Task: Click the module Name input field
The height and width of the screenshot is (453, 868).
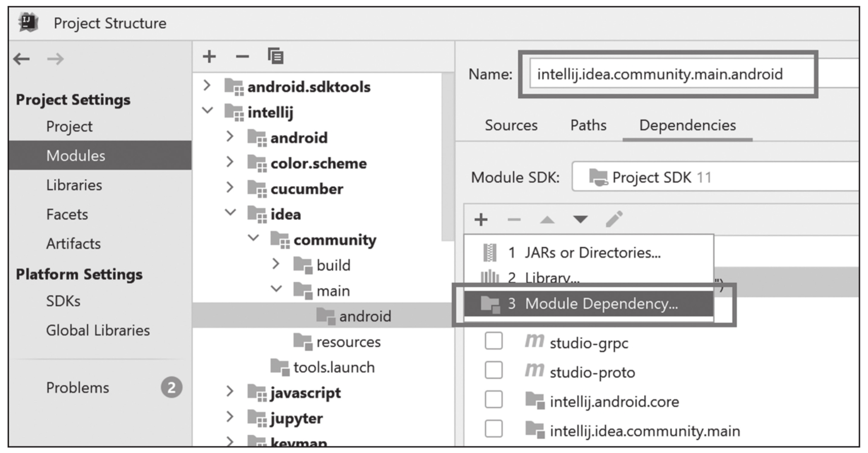Action: point(694,74)
